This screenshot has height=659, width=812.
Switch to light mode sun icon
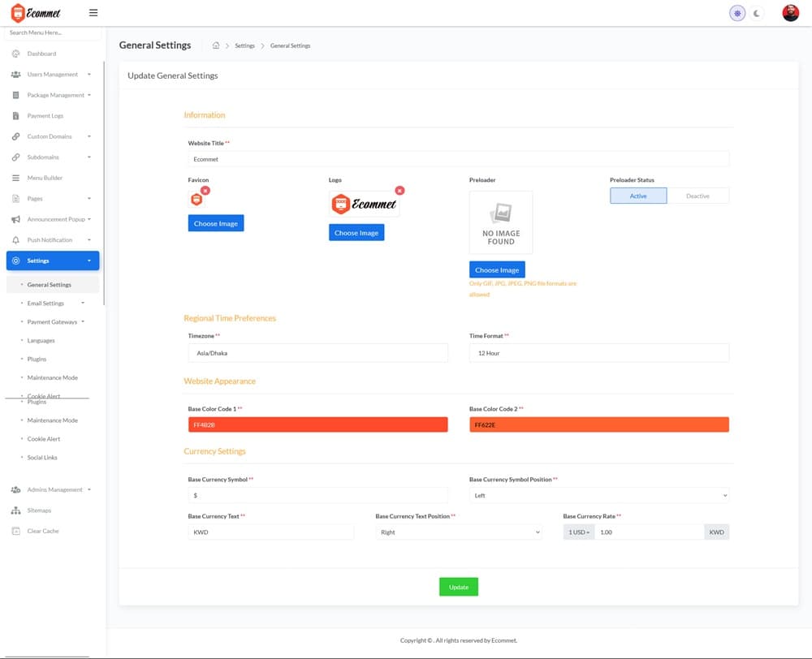coord(737,13)
